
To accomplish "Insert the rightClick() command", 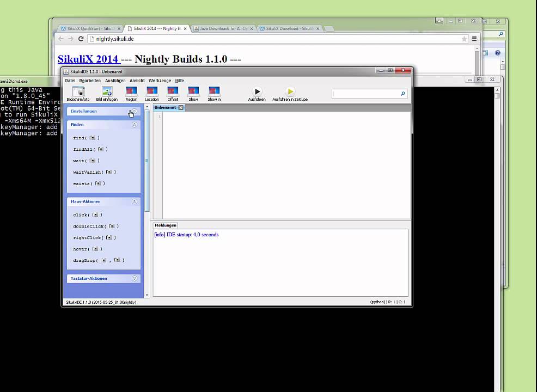I will tap(95, 237).
